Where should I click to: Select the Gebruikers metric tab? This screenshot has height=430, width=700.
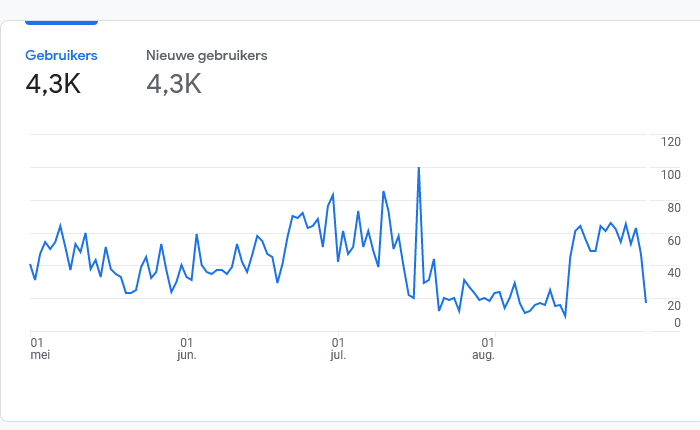click(61, 55)
